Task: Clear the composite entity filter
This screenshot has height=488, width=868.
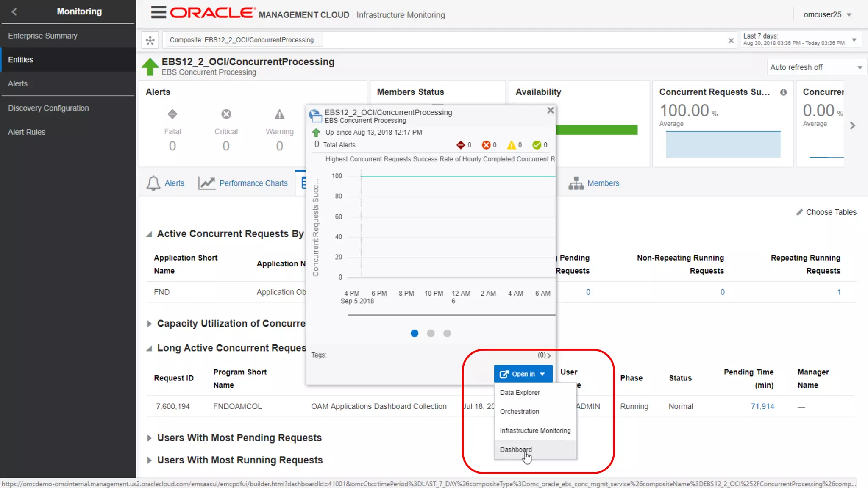Action: (x=731, y=40)
